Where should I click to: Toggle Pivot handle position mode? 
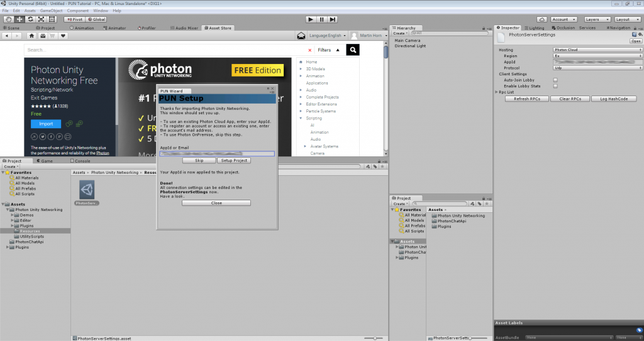click(x=74, y=19)
